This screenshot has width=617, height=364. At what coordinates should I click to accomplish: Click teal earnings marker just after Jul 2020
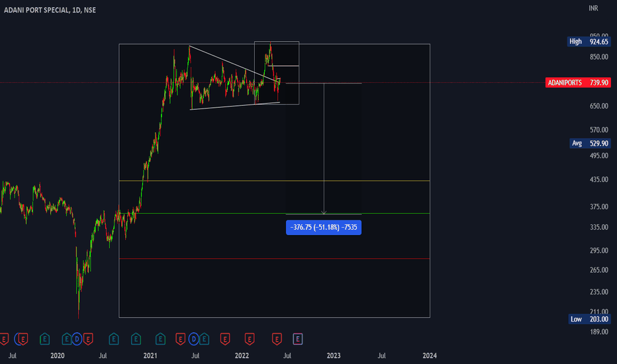coord(114,339)
